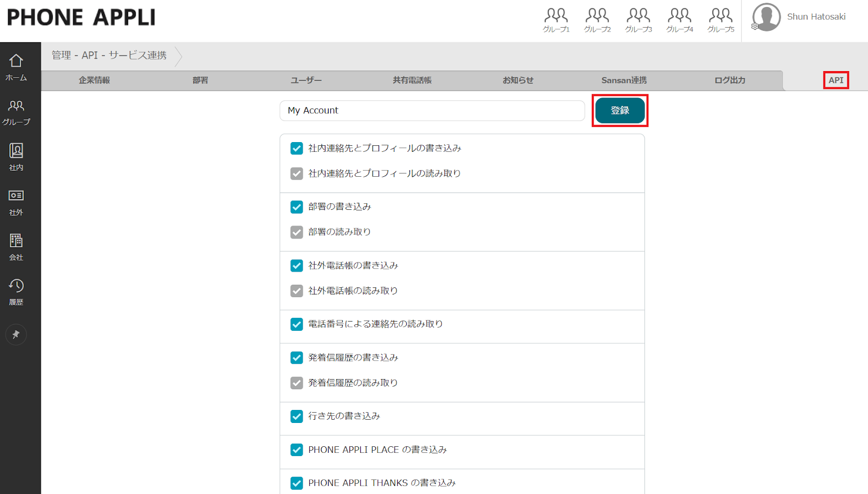Uncheck 部署の書き込み checkbox

click(297, 207)
